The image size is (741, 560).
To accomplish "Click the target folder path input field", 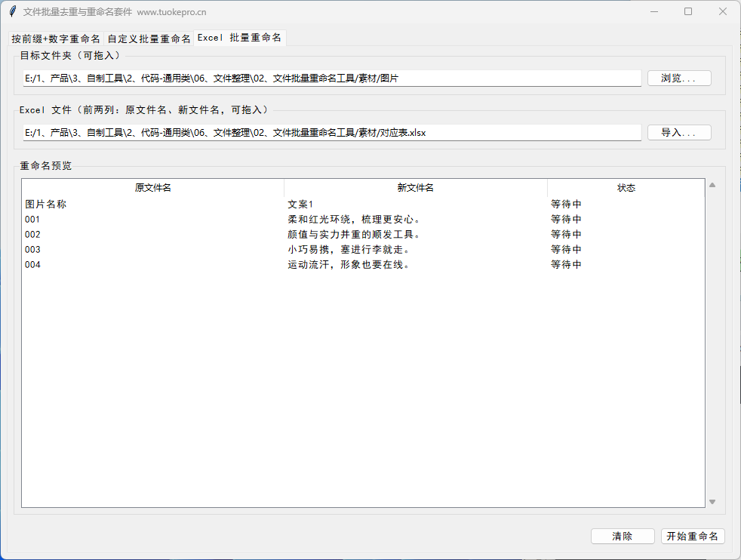I will (x=332, y=78).
